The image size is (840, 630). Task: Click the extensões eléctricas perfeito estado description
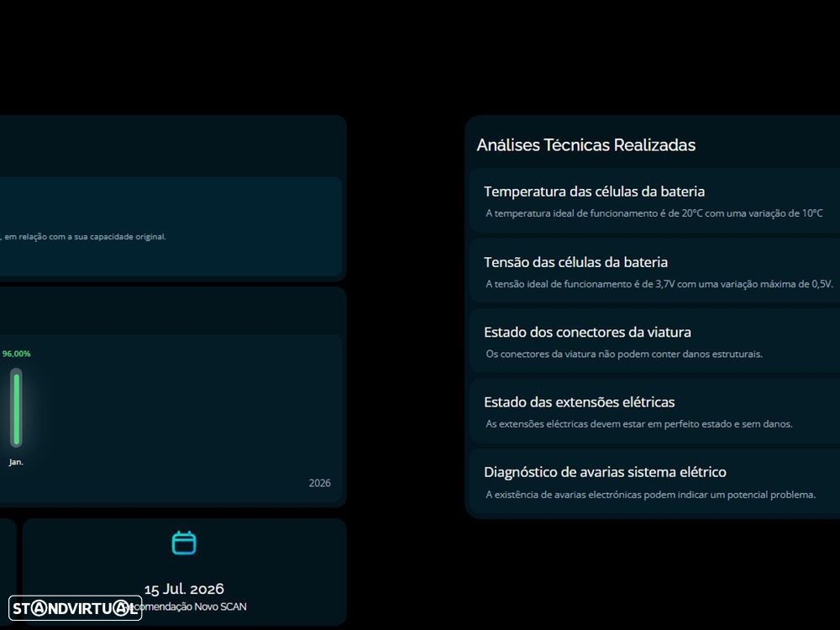639,423
